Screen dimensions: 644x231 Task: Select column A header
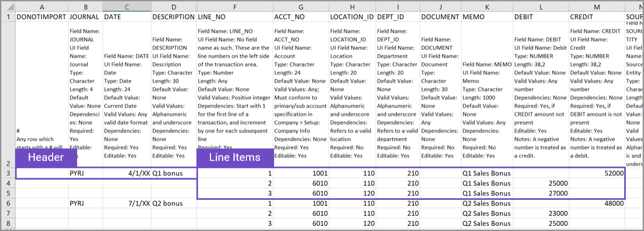42,7
